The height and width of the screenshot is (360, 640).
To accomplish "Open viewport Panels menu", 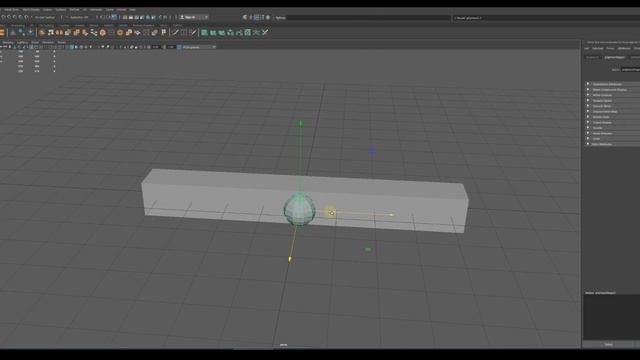I will click(61, 42).
